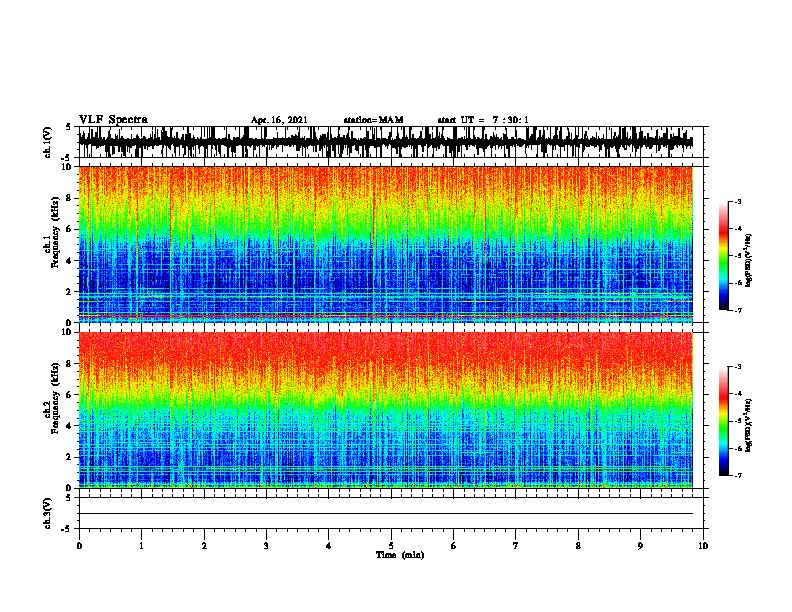The height and width of the screenshot is (612, 792).
Task: Click the "2" time axis tick label
Action: click(x=204, y=546)
